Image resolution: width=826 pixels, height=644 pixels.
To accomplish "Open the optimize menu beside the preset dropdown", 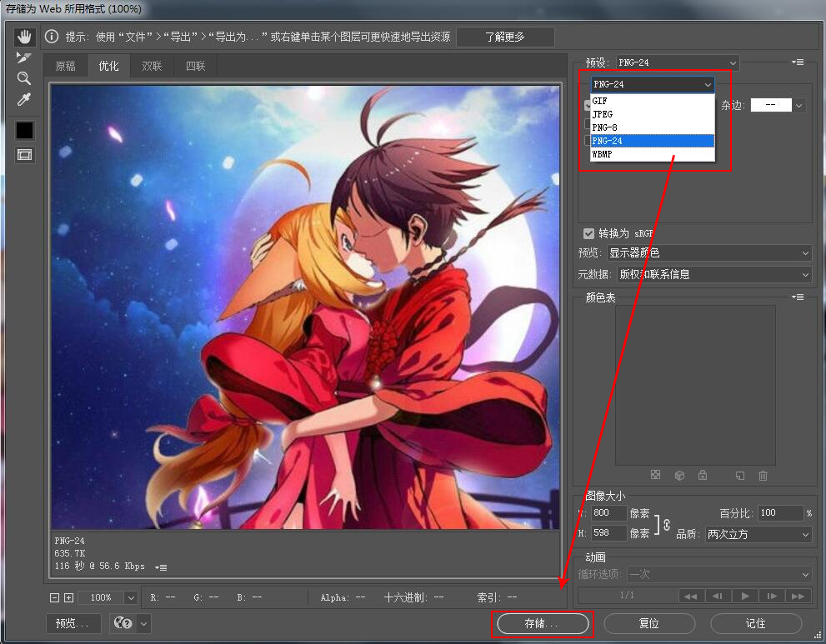I will click(798, 62).
